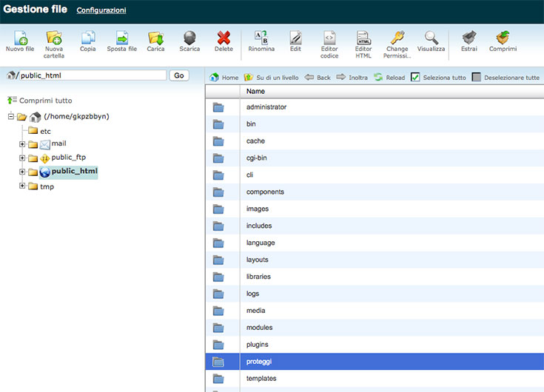Click the path input field public_html

(x=93, y=75)
